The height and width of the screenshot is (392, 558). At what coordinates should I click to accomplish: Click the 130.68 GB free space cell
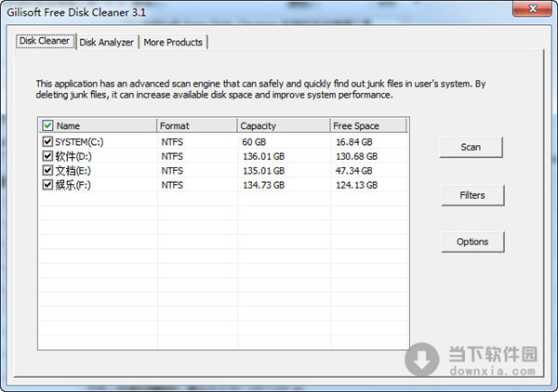[356, 156]
